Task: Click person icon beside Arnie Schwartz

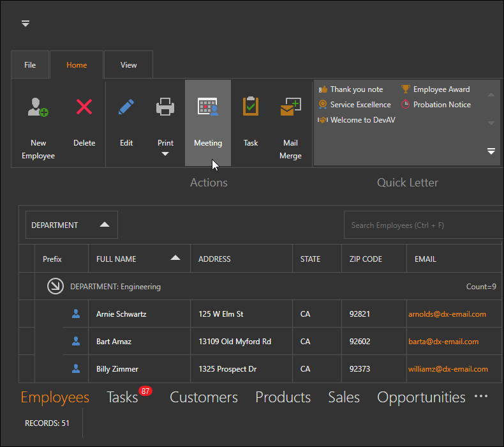Action: [76, 314]
